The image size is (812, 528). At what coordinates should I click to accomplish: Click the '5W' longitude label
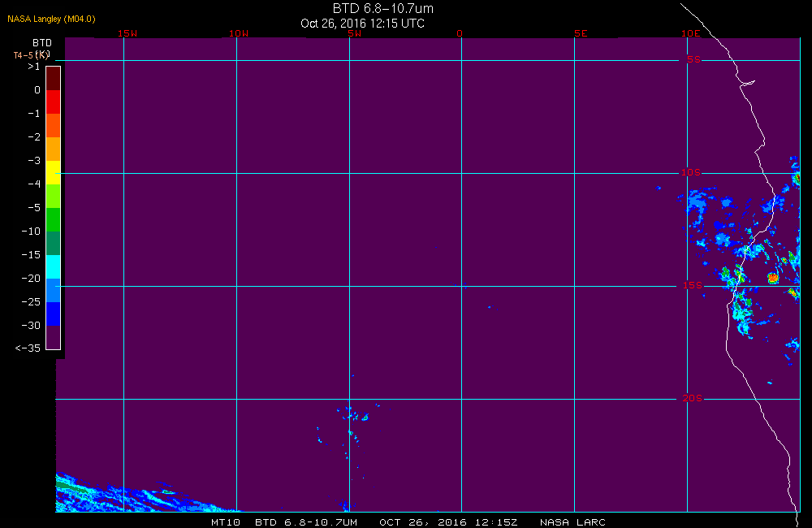(x=354, y=33)
